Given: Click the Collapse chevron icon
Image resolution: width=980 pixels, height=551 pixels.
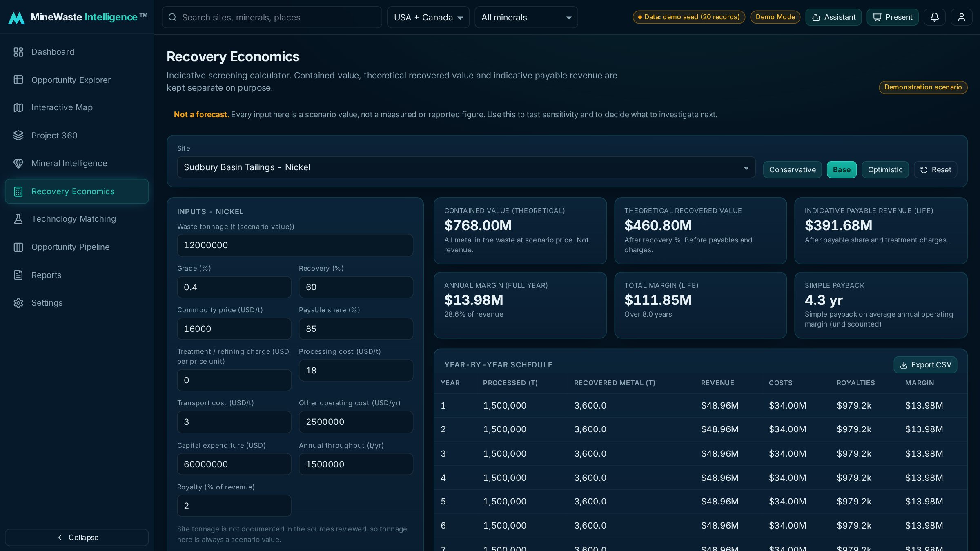Looking at the screenshot, I should tap(60, 538).
